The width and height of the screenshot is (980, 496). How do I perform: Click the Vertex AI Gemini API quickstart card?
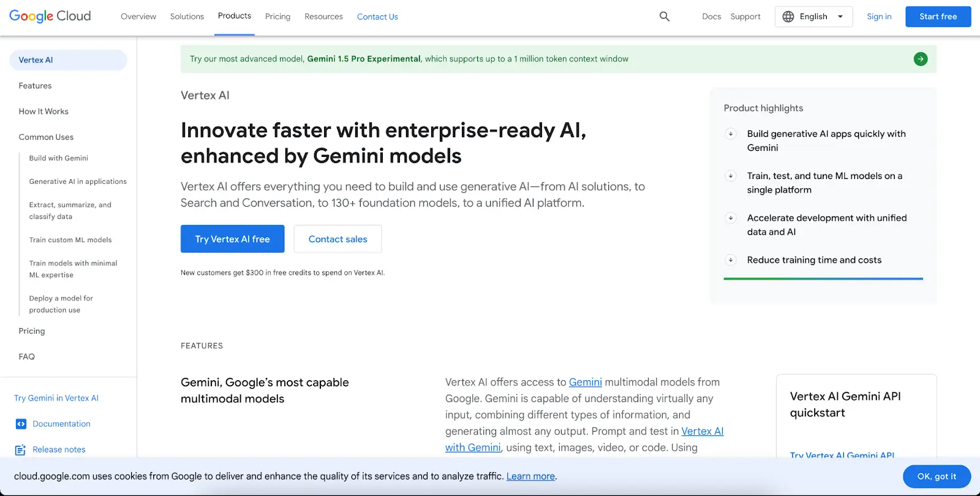click(x=856, y=416)
